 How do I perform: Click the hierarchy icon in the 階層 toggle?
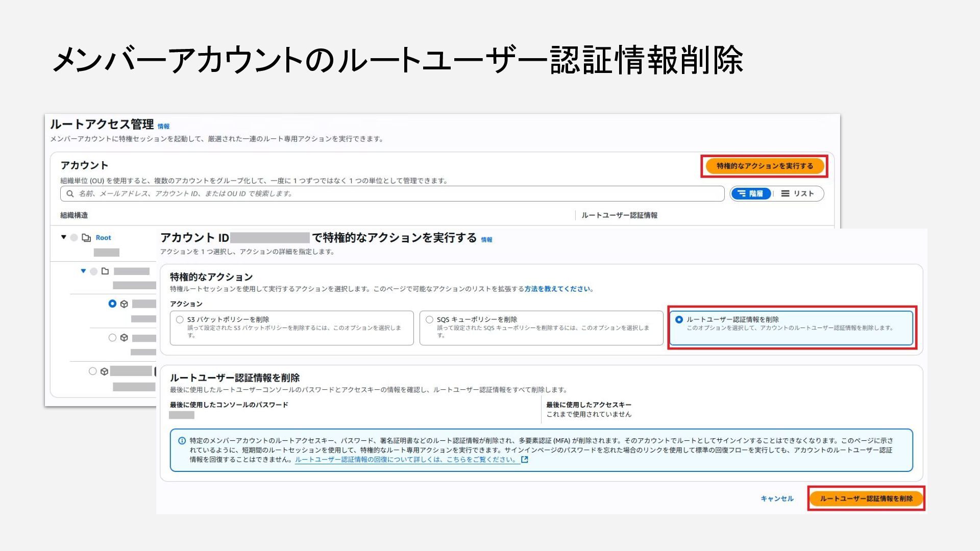coord(742,194)
